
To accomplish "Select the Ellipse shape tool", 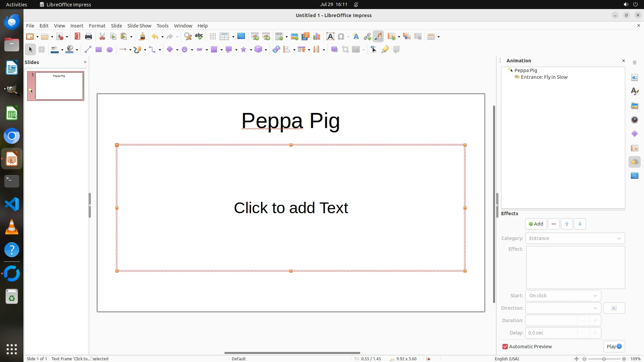I will pos(109,50).
